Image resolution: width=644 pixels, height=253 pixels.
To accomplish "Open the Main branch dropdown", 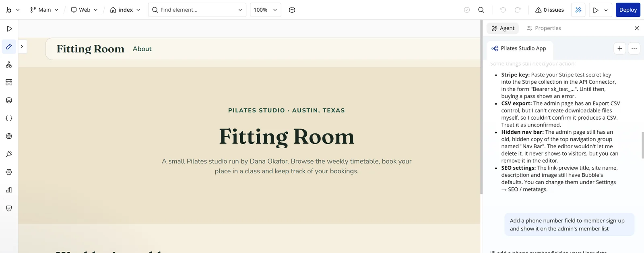I will [44, 10].
